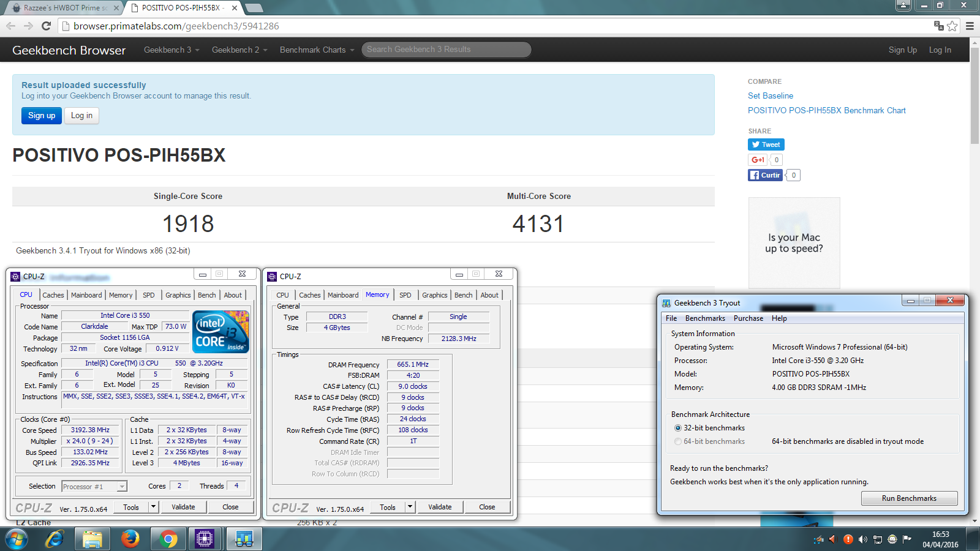Bookmark this page with the star icon
Image resolution: width=980 pixels, height=551 pixels.
(x=952, y=26)
